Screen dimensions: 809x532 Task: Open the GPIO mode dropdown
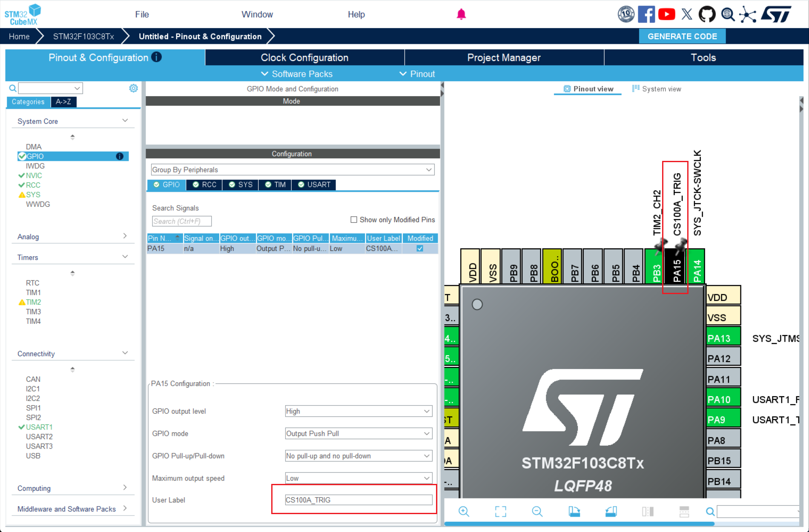tap(359, 434)
